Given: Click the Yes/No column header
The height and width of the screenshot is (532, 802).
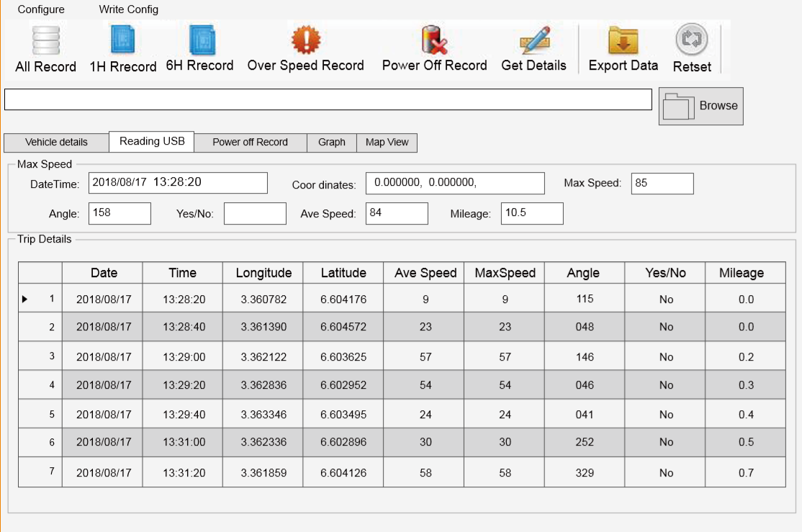Looking at the screenshot, I should 665,273.
